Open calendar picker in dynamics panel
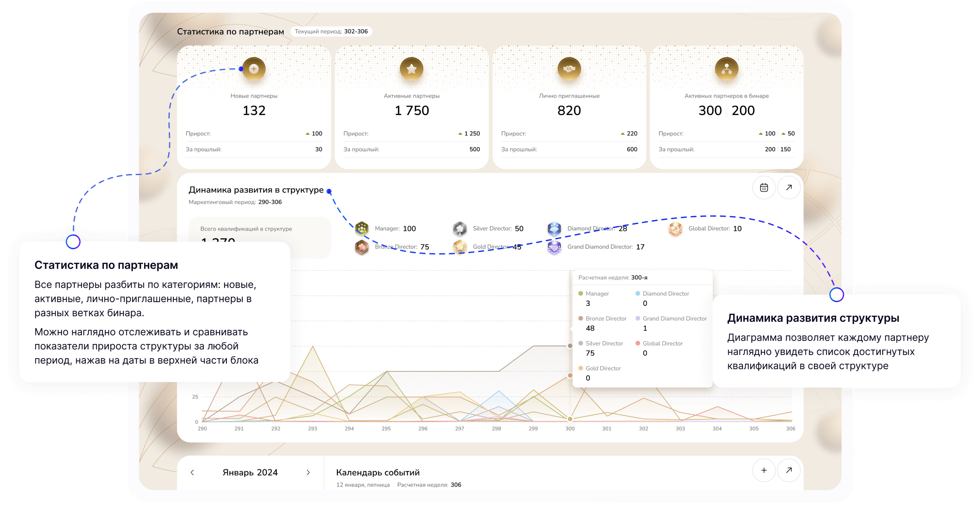 [764, 187]
